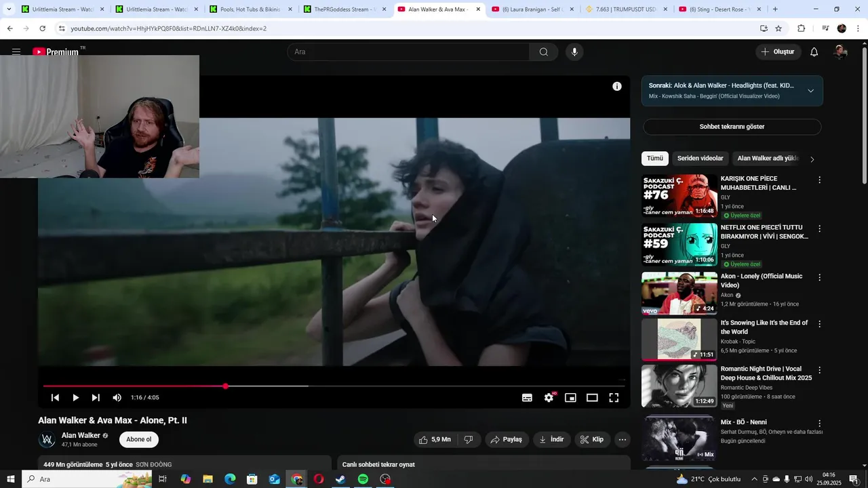Open a new browser tab
The width and height of the screenshot is (868, 488).
[775, 9]
